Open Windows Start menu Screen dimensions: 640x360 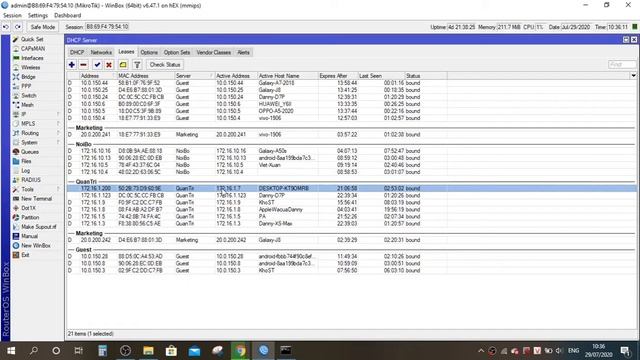point(11,351)
